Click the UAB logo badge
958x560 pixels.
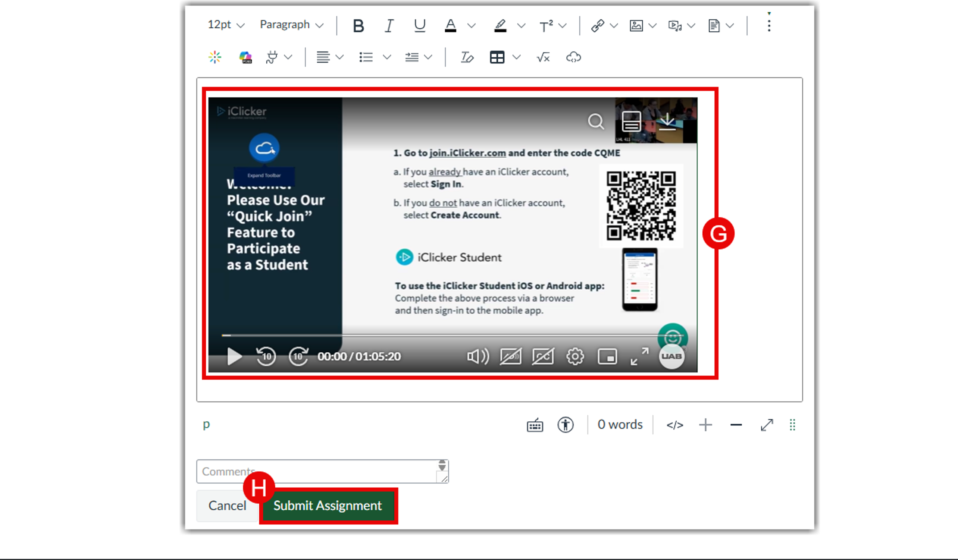[672, 356]
